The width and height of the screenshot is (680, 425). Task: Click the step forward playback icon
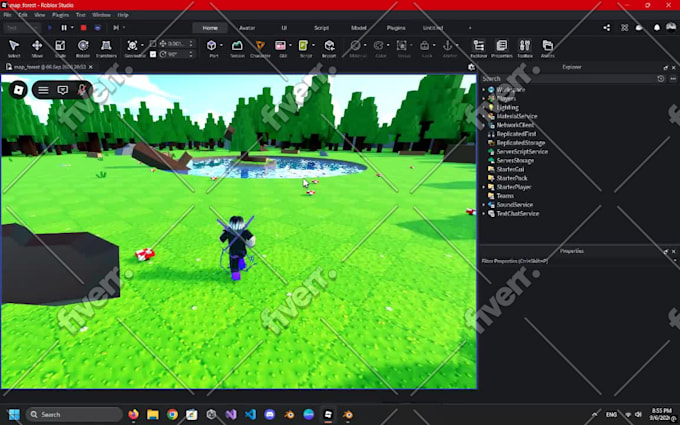point(116,28)
